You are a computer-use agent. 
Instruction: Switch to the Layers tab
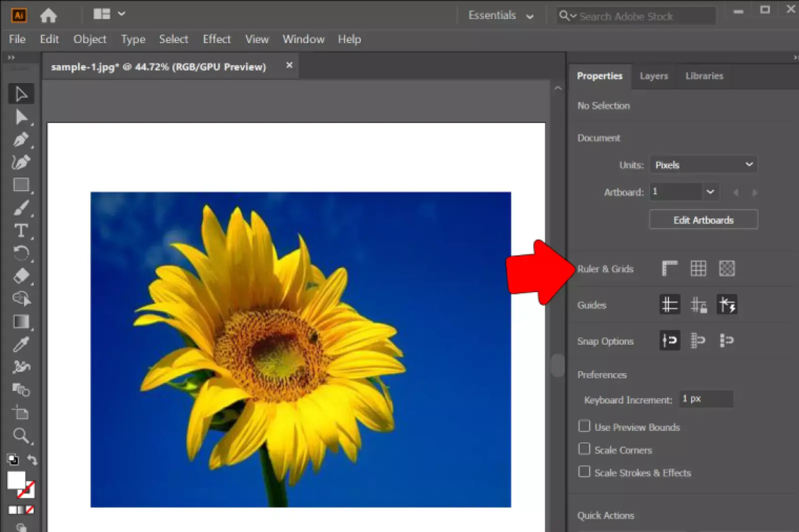click(x=654, y=76)
